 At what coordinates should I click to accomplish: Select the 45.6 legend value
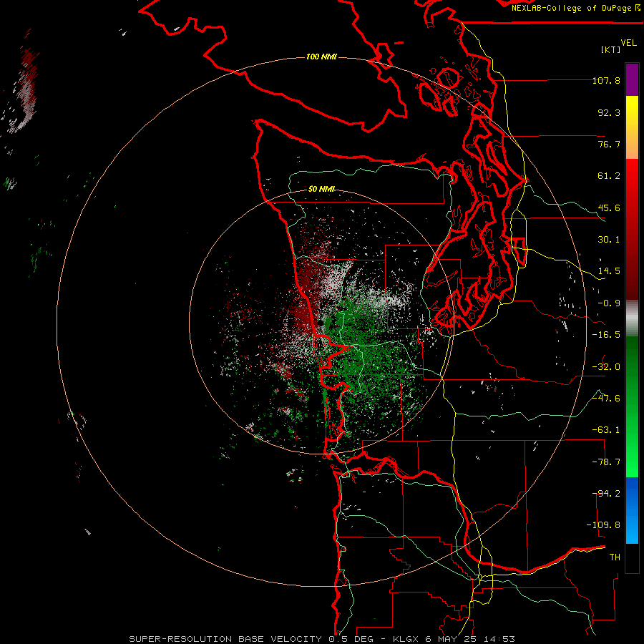(609, 208)
